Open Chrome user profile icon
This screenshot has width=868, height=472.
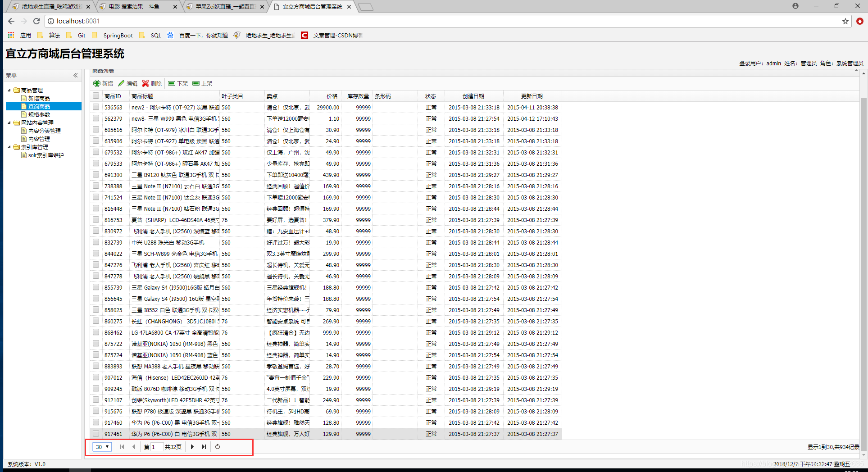[795, 6]
